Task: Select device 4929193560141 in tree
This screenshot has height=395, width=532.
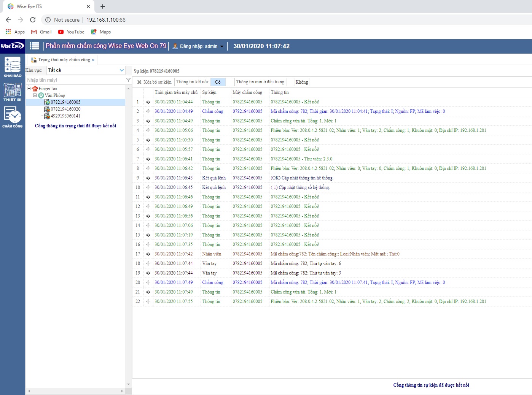Action: coord(65,116)
